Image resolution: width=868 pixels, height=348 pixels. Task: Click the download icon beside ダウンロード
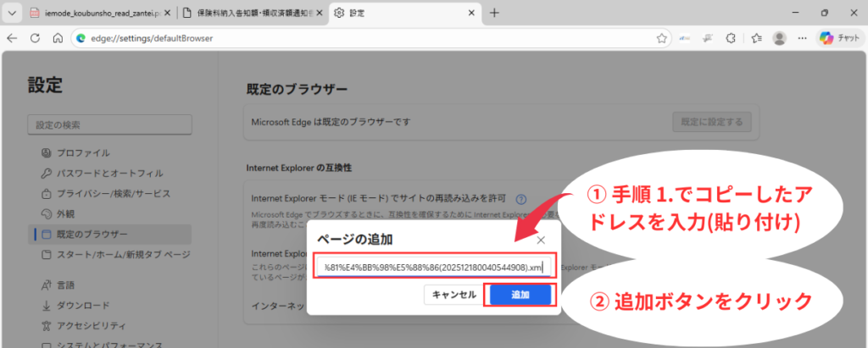click(x=47, y=306)
